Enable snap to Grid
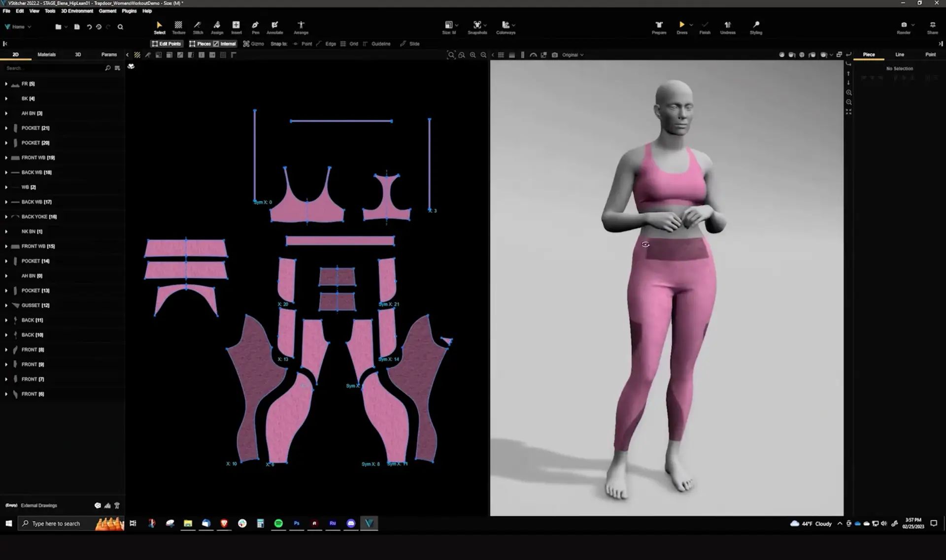 click(x=349, y=44)
